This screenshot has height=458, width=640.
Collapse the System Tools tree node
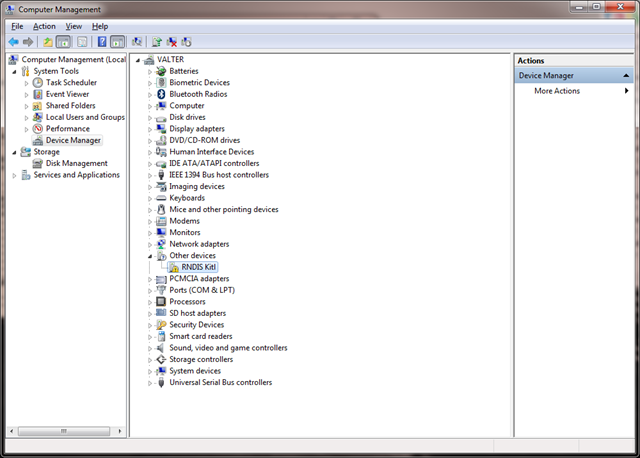(x=14, y=71)
